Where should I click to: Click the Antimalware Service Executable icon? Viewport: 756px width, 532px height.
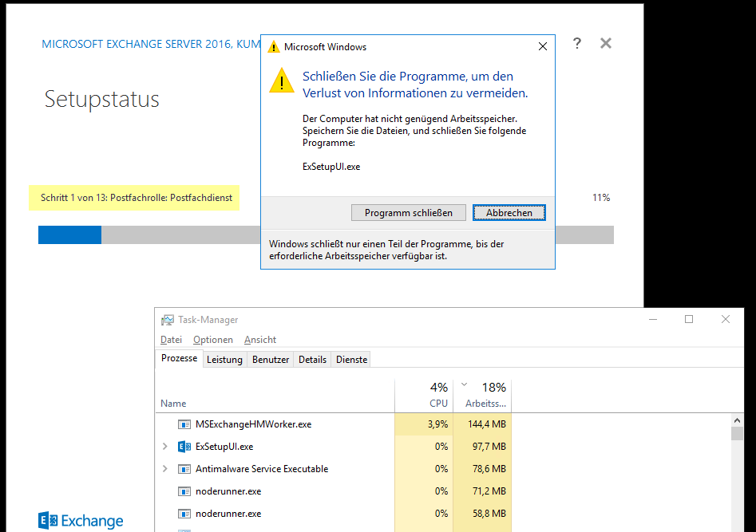pyautogui.click(x=184, y=469)
